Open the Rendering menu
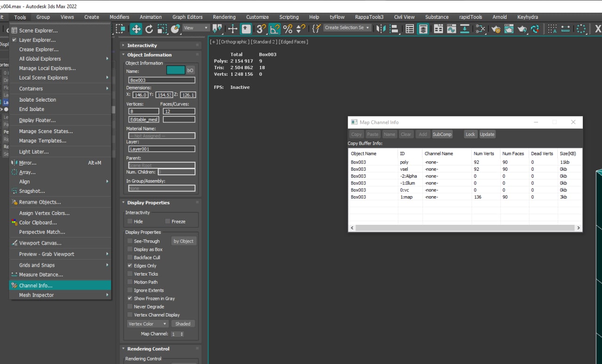 click(224, 17)
